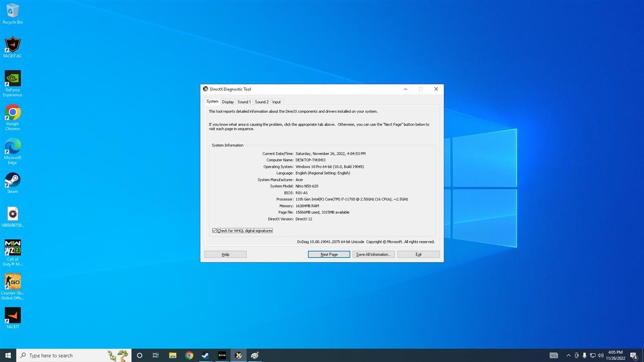Open the Input tab
The height and width of the screenshot is (362, 644).
277,102
